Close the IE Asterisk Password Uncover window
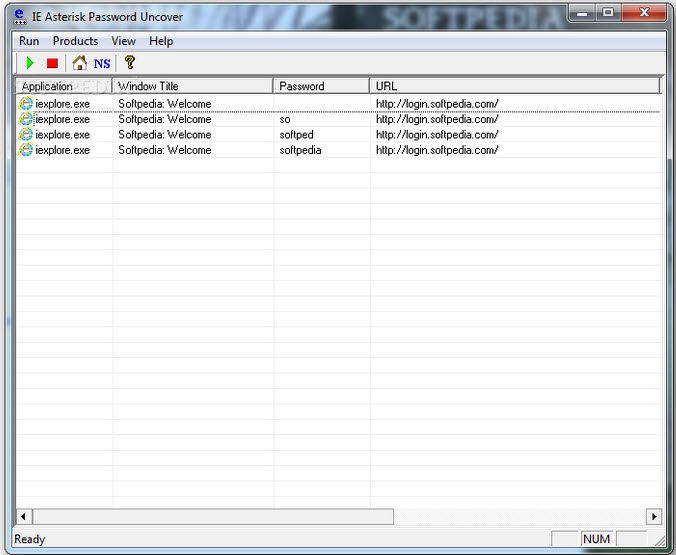676x555 pixels. tap(644, 13)
